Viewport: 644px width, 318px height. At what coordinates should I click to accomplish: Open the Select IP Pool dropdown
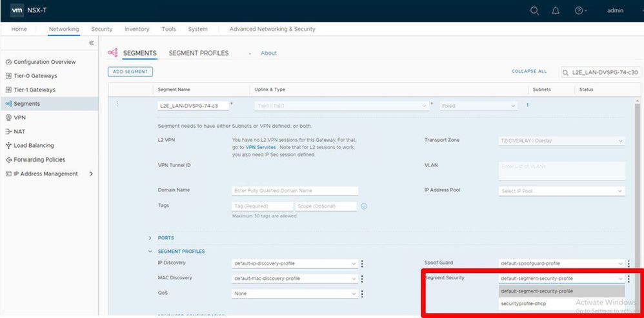tap(561, 191)
